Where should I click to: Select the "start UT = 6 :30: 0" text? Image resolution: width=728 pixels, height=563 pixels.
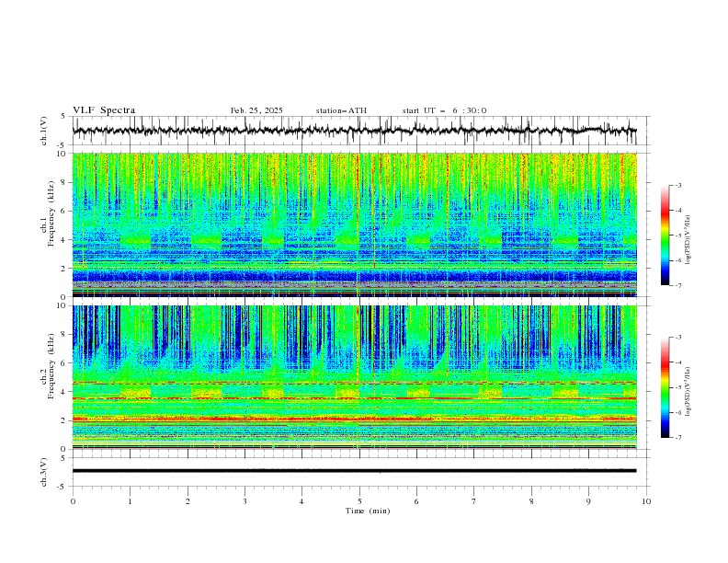click(x=444, y=110)
